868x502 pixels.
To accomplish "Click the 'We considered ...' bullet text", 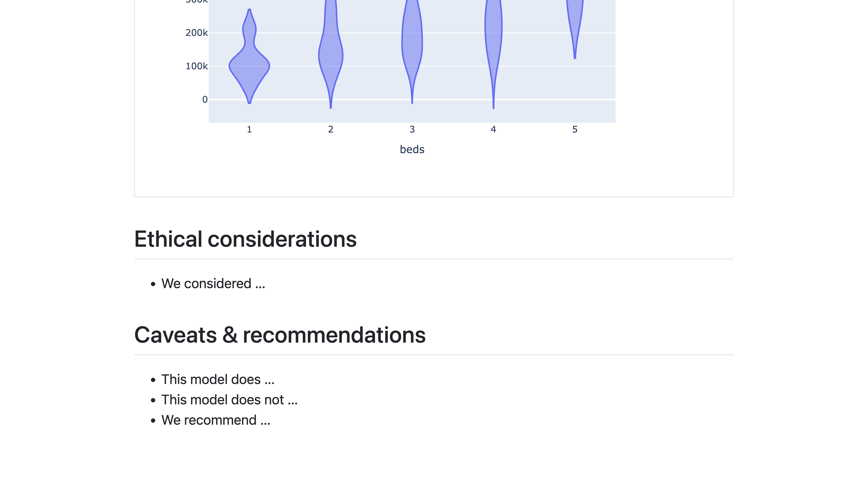I will pos(213,284).
